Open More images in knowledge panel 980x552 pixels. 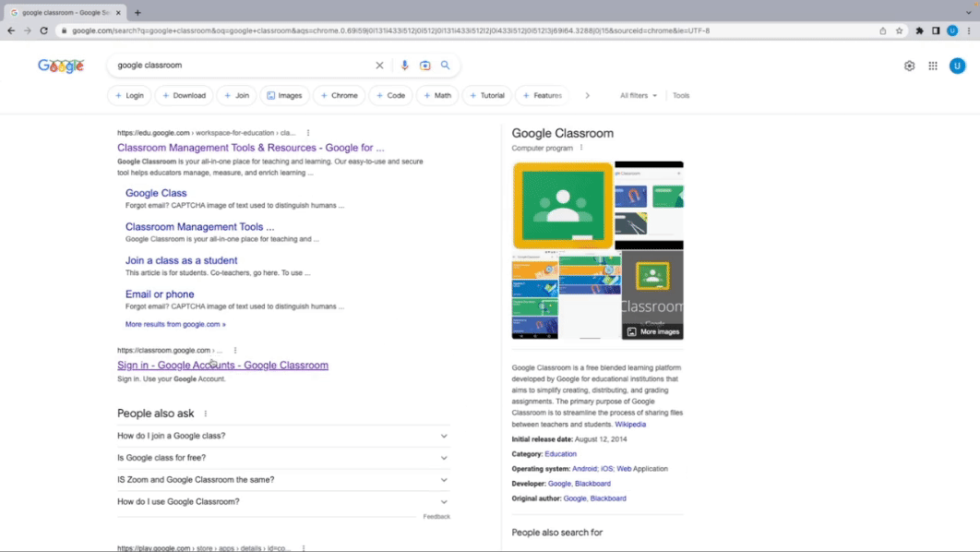tap(653, 332)
